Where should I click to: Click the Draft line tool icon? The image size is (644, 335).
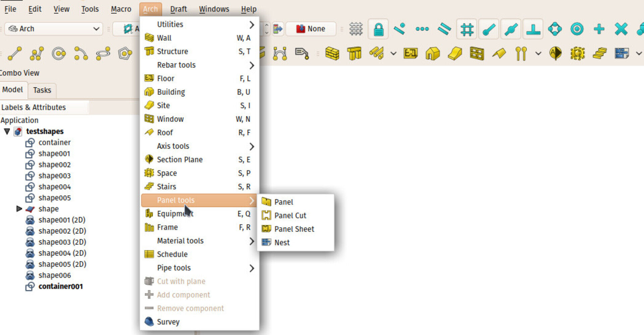pyautogui.click(x=15, y=53)
